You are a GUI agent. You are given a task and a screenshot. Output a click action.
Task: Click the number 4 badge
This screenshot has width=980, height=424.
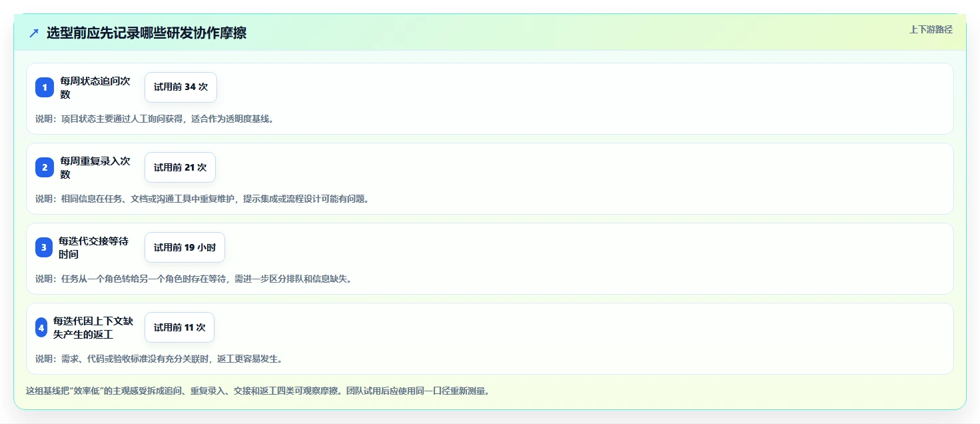[x=41, y=327]
